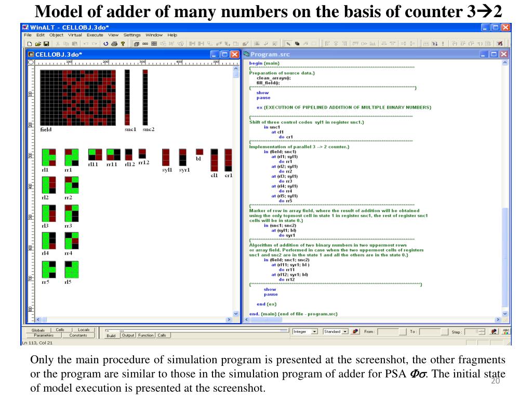Switch to the Constants tab
The image size is (532, 399).
click(x=78, y=335)
